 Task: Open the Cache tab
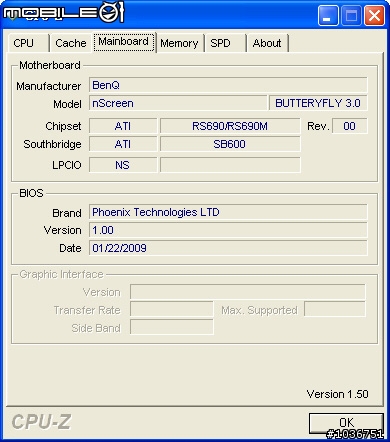tap(71, 43)
